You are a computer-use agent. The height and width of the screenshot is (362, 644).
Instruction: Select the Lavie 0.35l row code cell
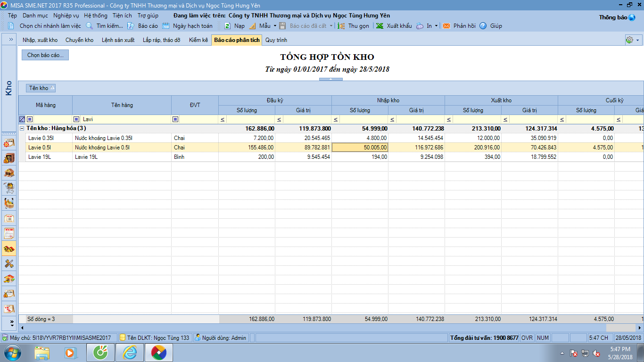(49, 138)
